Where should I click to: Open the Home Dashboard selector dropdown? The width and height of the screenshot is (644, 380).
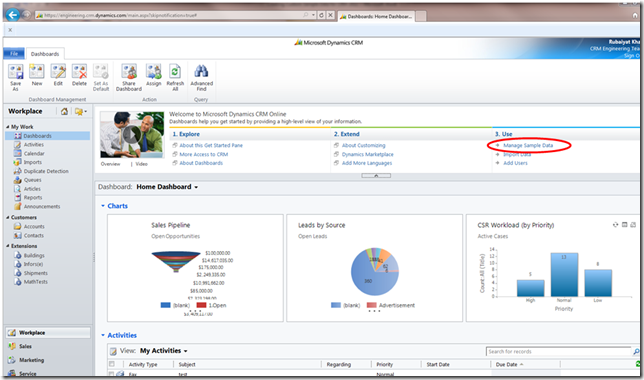[x=196, y=187]
